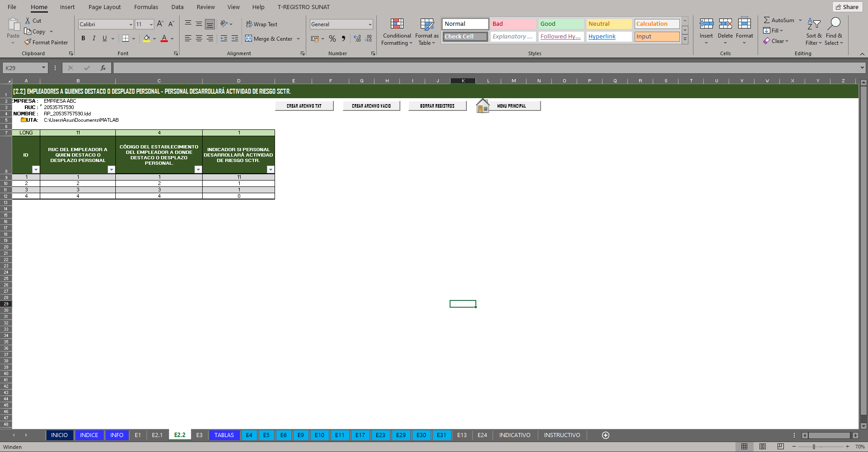This screenshot has height=452, width=868.
Task: Switch to Page Break Preview
Action: click(x=781, y=447)
